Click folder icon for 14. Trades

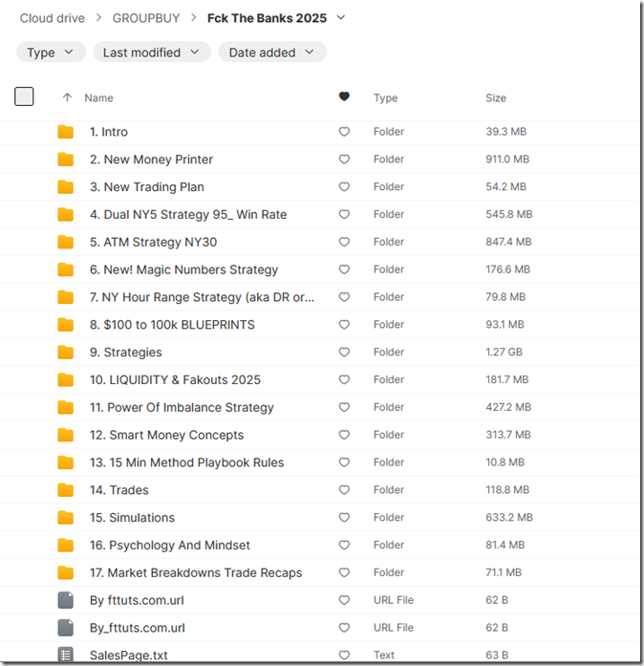[x=65, y=490]
